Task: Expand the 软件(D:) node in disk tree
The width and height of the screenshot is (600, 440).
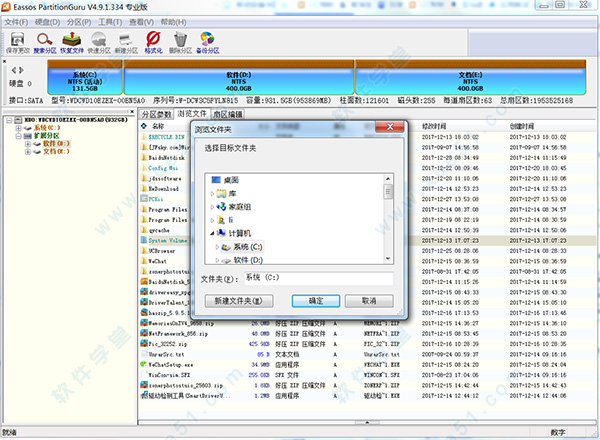Action: (x=28, y=144)
